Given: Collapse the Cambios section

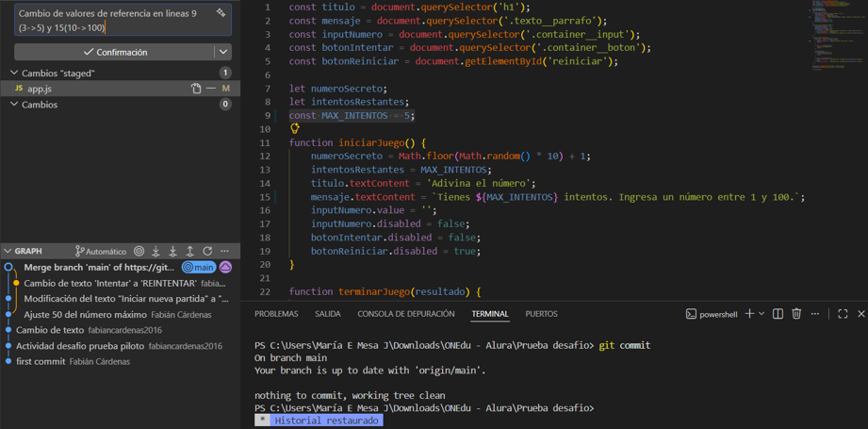Looking at the screenshot, I should (x=14, y=105).
